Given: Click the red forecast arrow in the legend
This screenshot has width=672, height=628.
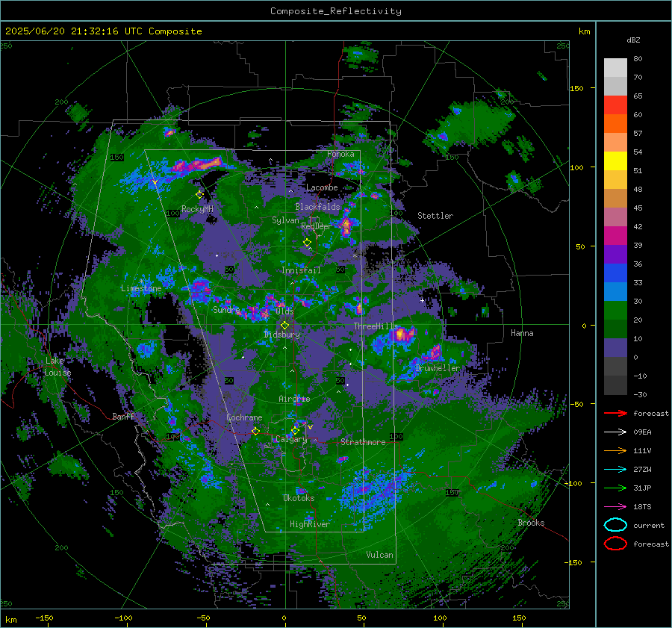Looking at the screenshot, I should tap(615, 413).
